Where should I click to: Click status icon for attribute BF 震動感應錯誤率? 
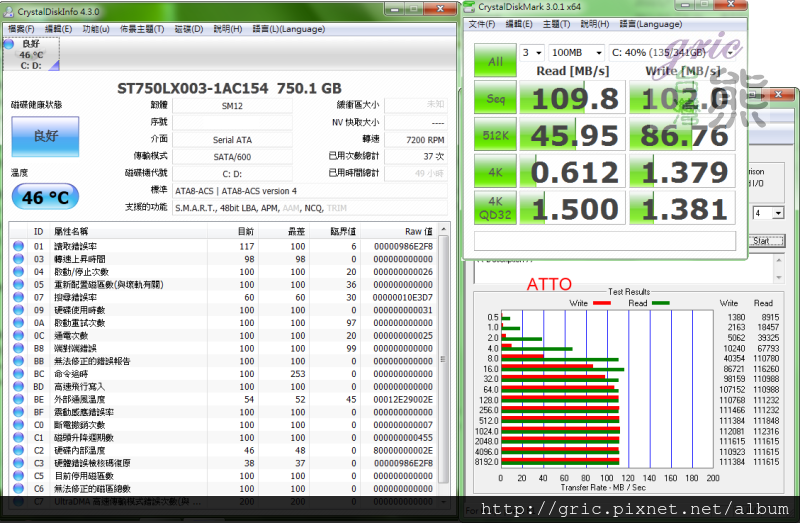[x=18, y=412]
